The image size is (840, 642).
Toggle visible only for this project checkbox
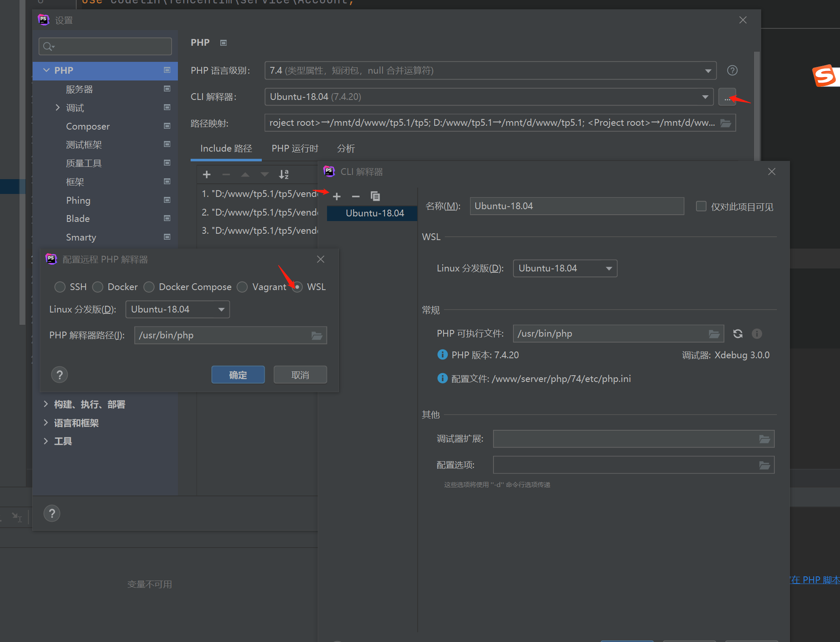[x=701, y=206]
